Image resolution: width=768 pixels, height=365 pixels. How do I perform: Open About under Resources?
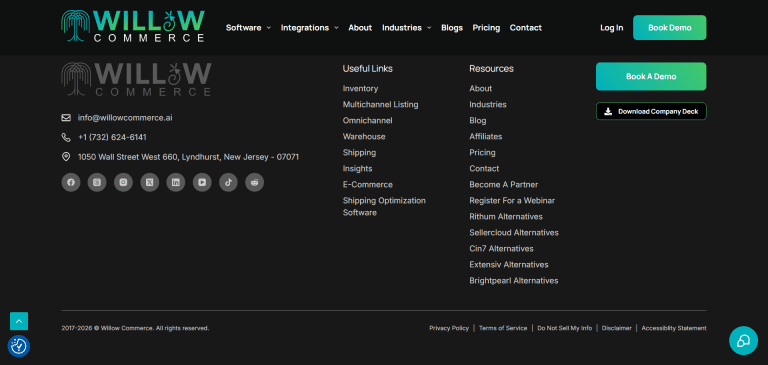pos(480,89)
